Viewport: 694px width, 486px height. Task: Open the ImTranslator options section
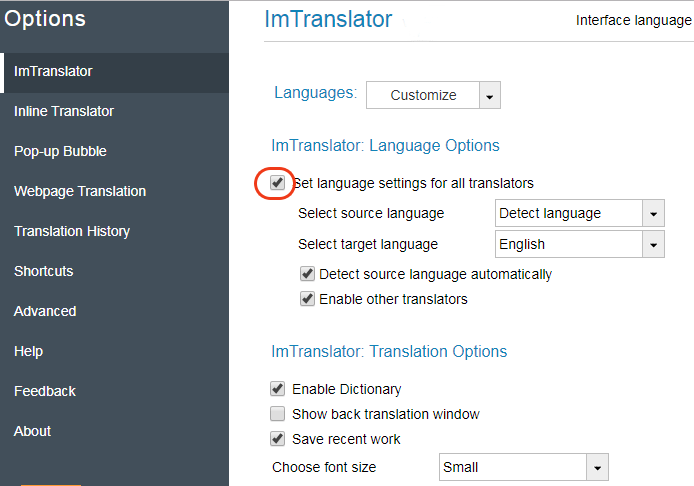pyautogui.click(x=53, y=71)
